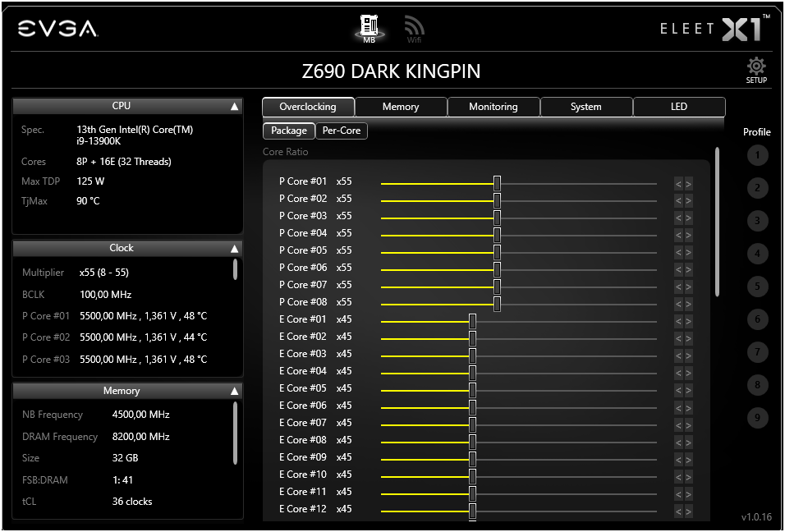
Task: Select Profile 4
Action: click(757, 254)
